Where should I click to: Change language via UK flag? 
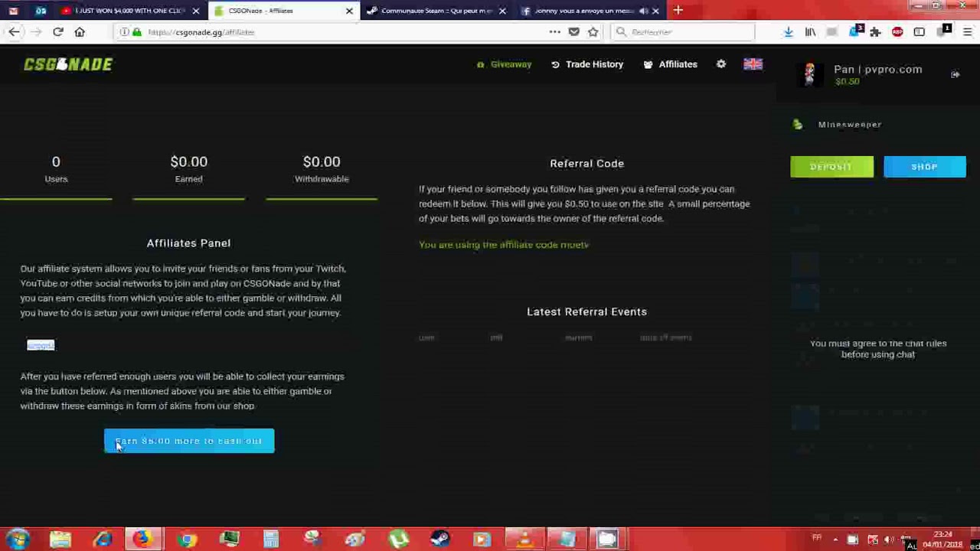(x=753, y=64)
